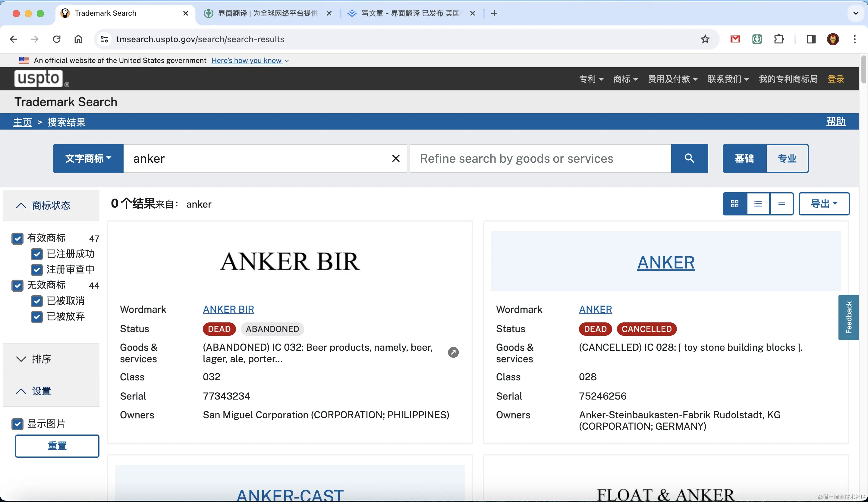Open the 文字商标 search type dropdown
This screenshot has height=502, width=868.
(x=88, y=158)
